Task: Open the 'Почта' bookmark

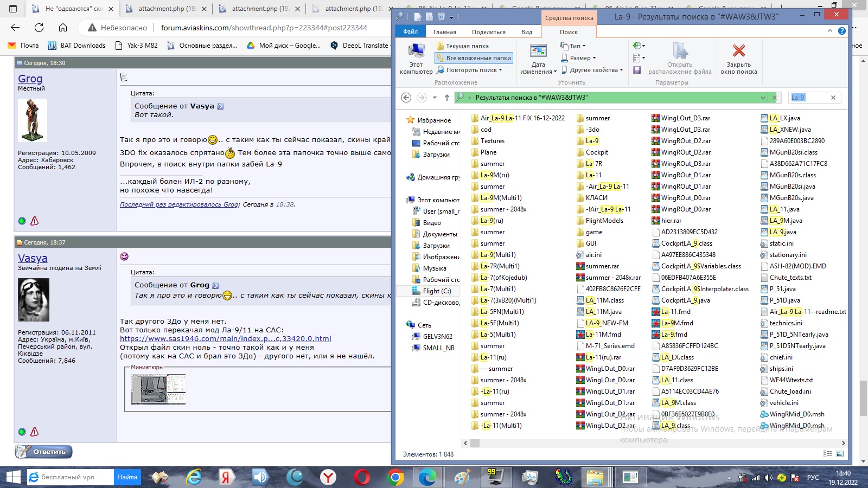Action: tap(23, 46)
